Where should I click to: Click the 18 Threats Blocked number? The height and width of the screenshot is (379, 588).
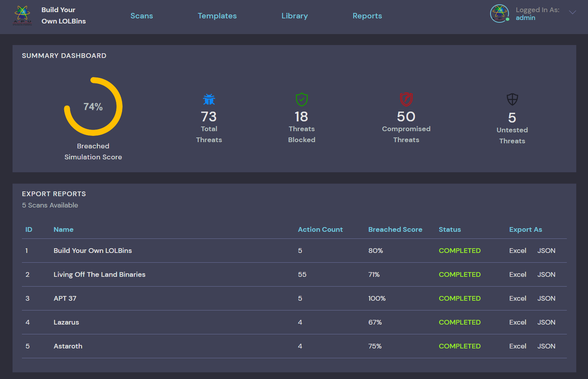click(x=301, y=117)
